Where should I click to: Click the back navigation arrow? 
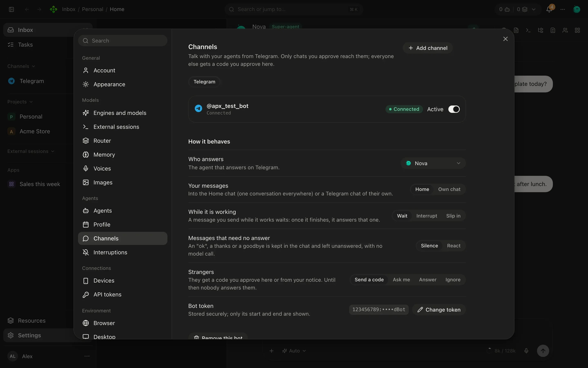tap(27, 9)
